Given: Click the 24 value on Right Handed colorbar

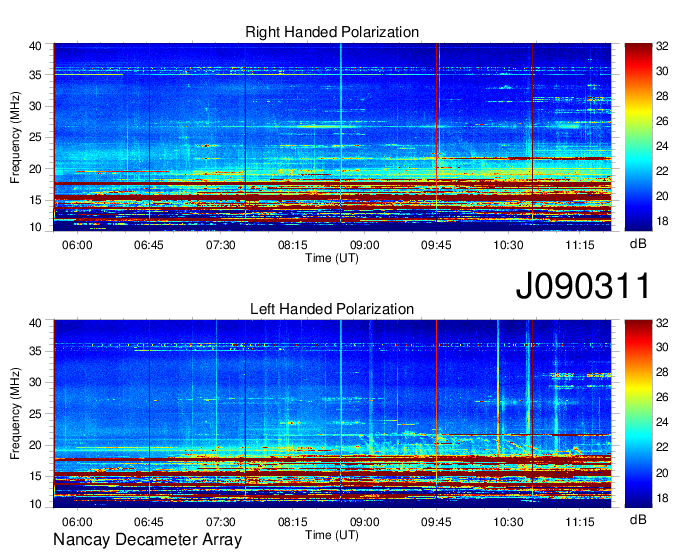Looking at the screenshot, I should tap(662, 146).
